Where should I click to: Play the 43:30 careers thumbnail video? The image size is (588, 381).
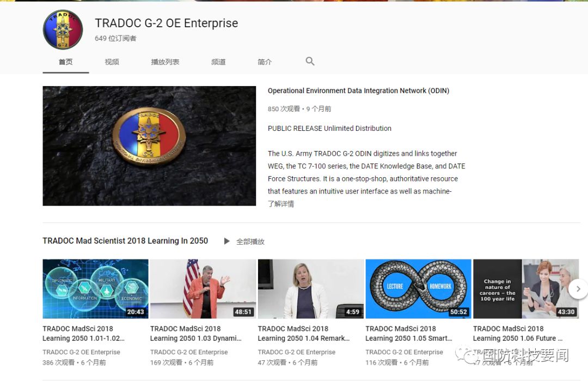pos(526,289)
